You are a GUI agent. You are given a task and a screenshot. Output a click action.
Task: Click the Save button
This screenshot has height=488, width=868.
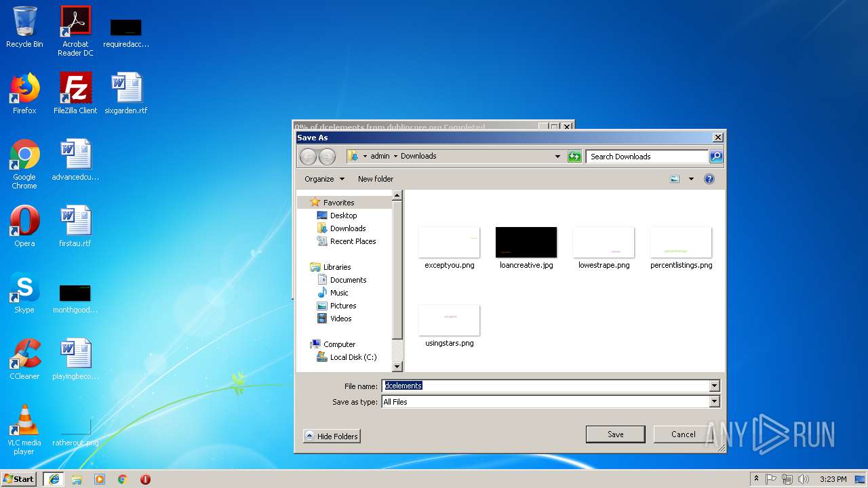coord(615,434)
